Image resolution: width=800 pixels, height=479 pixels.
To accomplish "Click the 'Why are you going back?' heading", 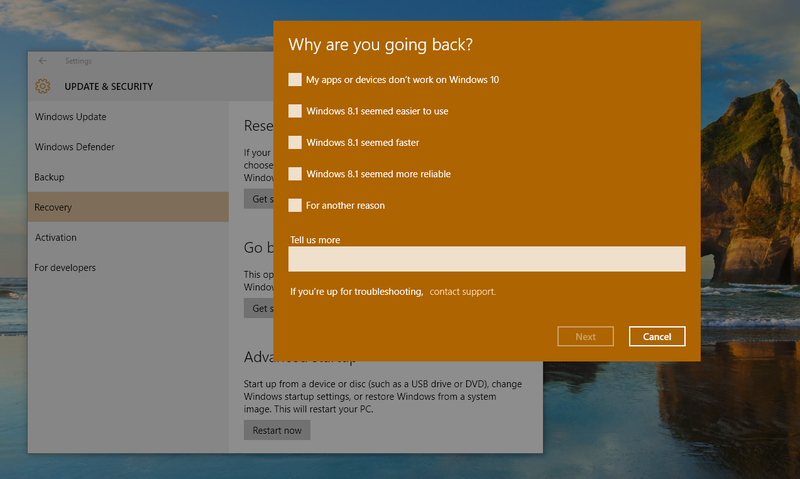I will [x=381, y=45].
